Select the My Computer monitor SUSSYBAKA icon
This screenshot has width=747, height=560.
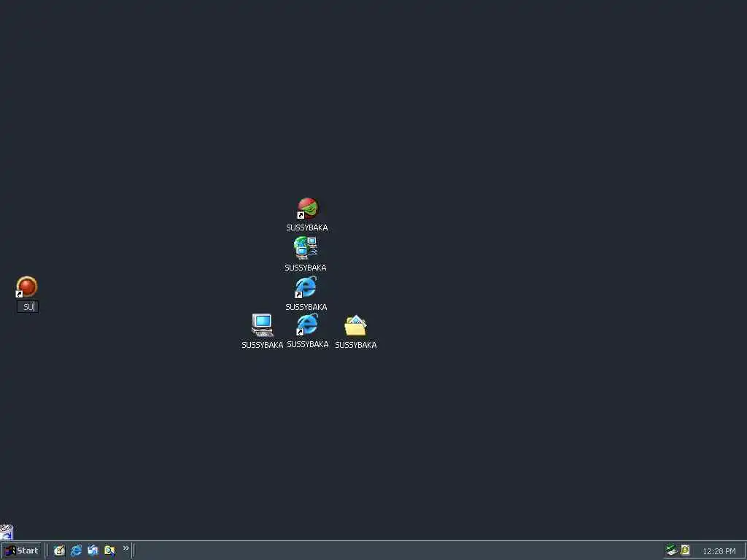coord(263,325)
